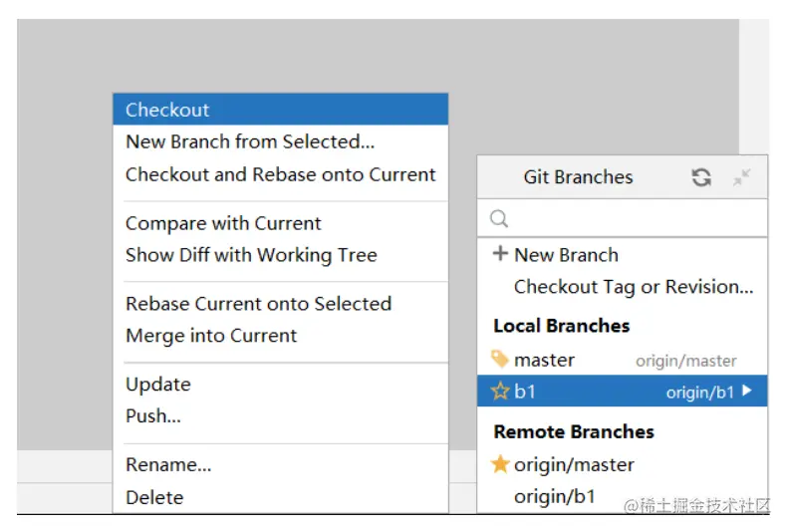Select Checkout and Rebase onto Current

[x=280, y=174]
